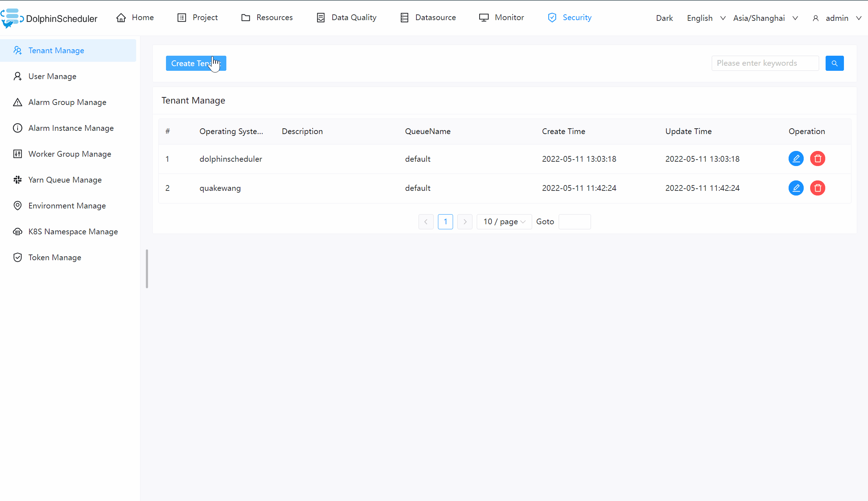Open the 10 / page size dropdown
The height and width of the screenshot is (501, 868).
504,221
